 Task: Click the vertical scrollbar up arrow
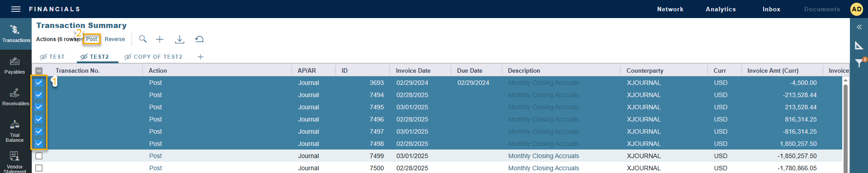click(845, 80)
